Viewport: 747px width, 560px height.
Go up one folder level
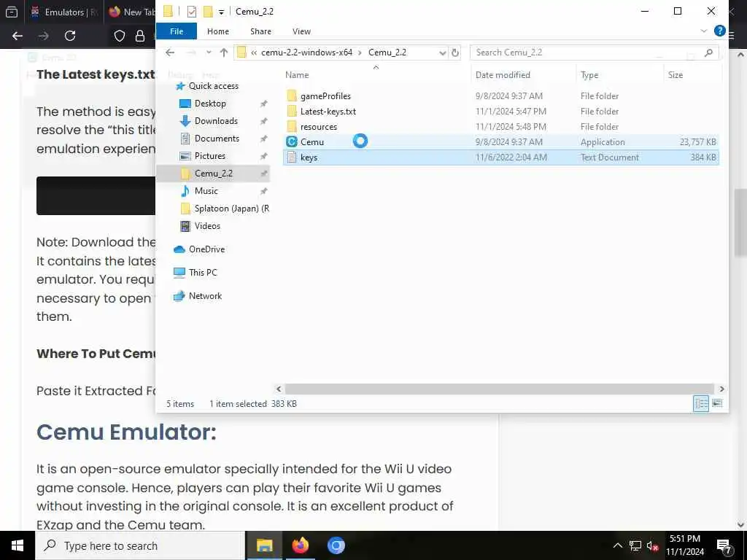click(x=224, y=52)
